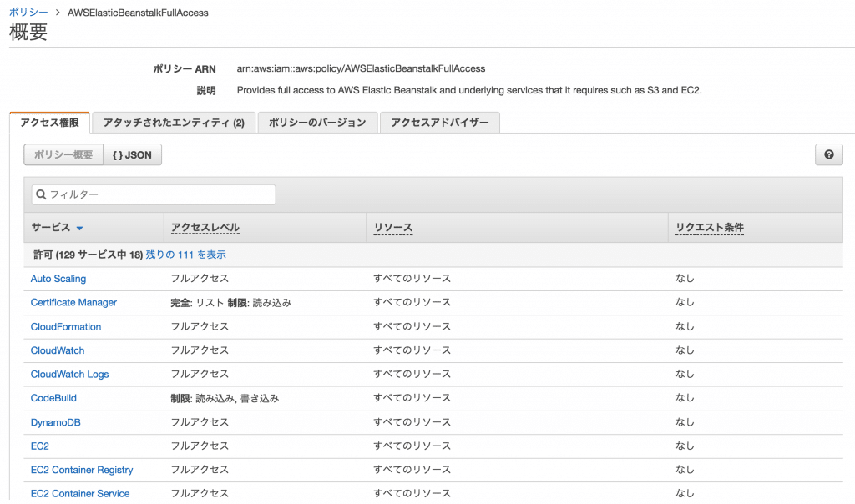Click the AWSElasticBeanstalkFullAccess breadcrumb text
This screenshot has height=504, width=855.
138,13
